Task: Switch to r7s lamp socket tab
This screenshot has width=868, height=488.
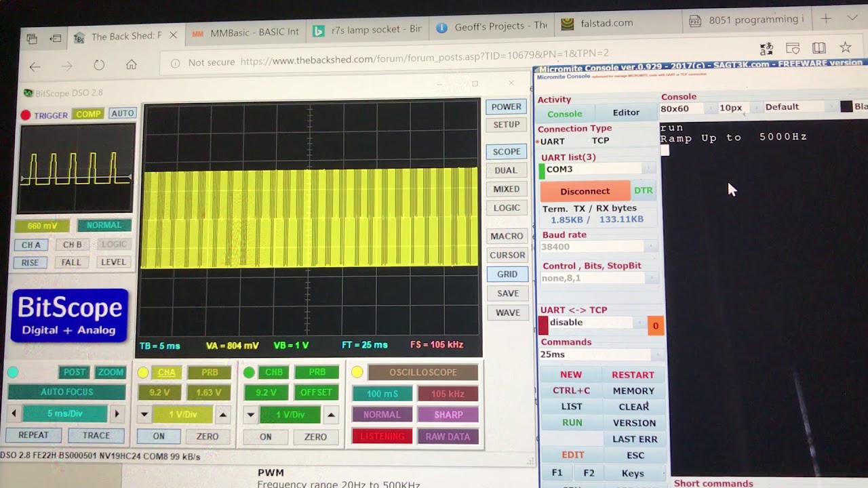Action: [x=368, y=30]
